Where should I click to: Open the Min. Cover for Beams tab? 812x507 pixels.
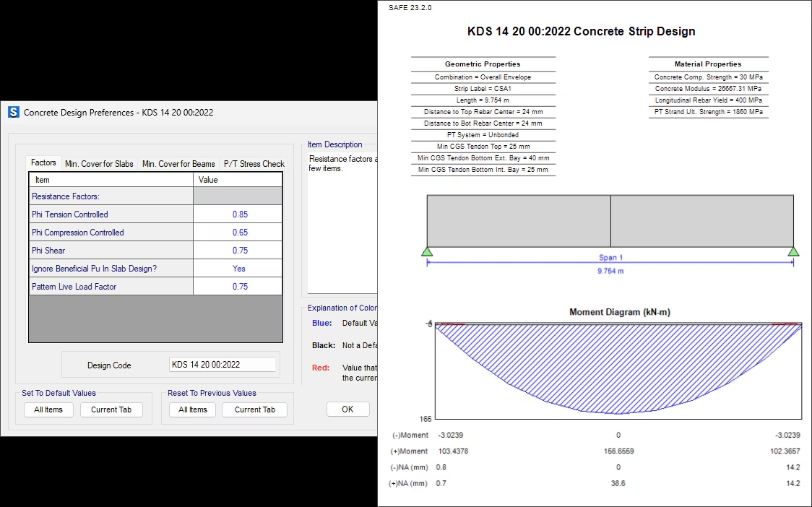178,164
